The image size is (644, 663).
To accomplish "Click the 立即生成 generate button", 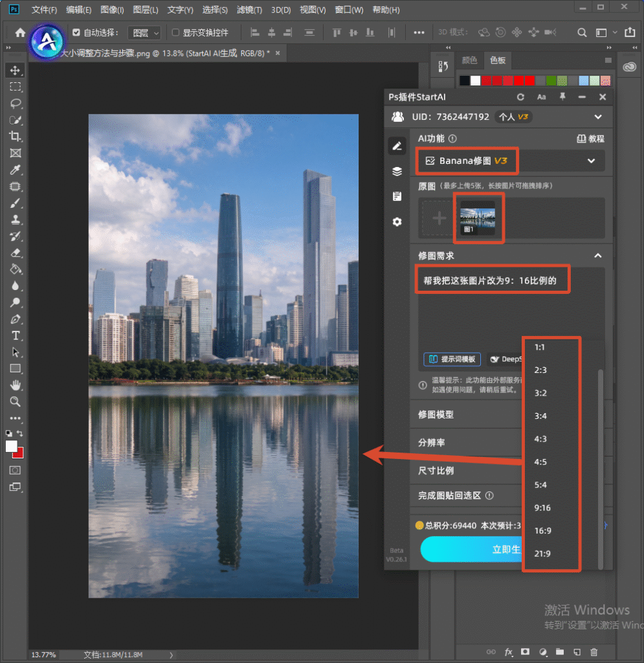I will point(472,549).
